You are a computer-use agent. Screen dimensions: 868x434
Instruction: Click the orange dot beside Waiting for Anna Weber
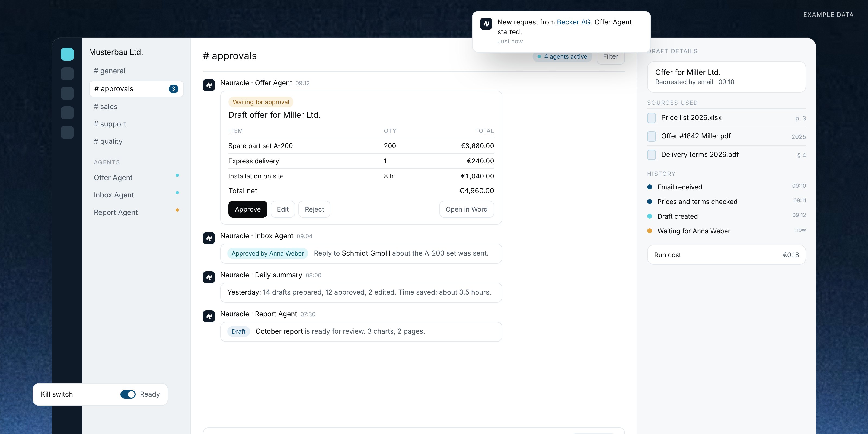[650, 231]
